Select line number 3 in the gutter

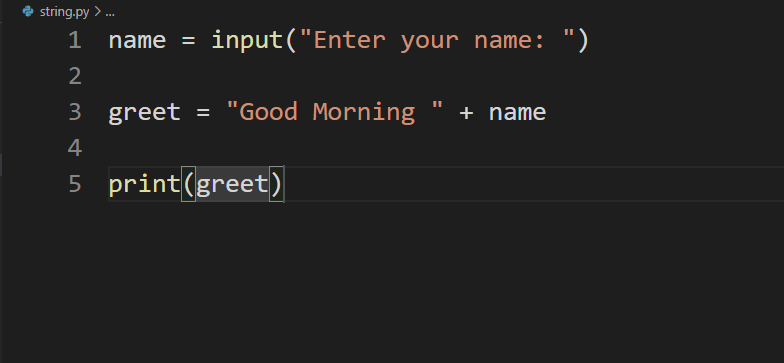pyautogui.click(x=75, y=112)
